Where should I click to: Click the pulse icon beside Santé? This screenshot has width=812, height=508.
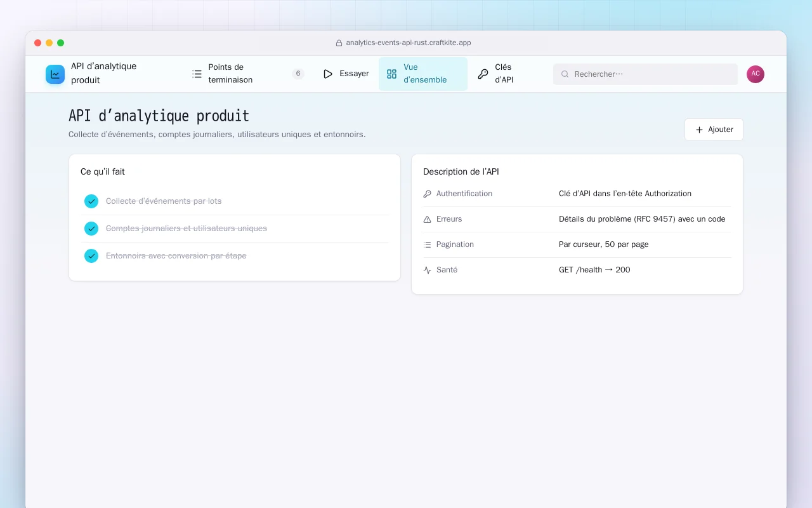click(427, 270)
